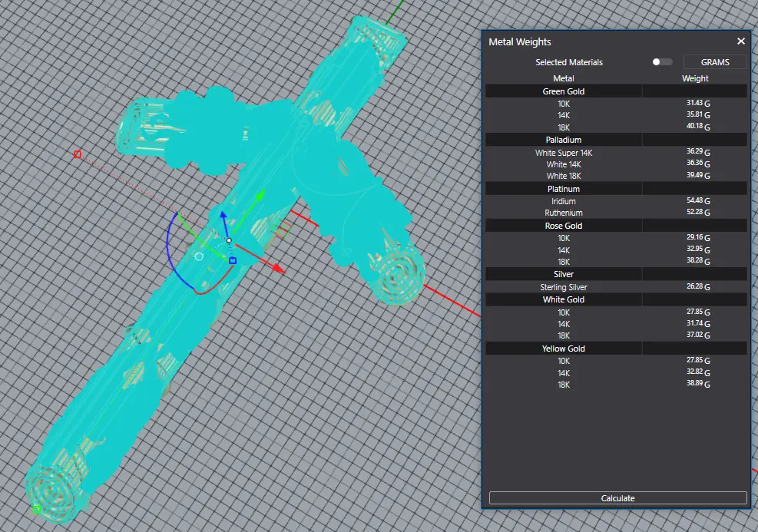Viewport: 758px width, 532px height.
Task: Click the Metal column header
Action: coord(564,78)
